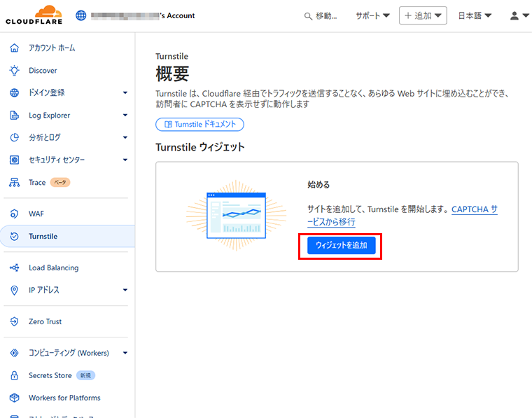Viewport: 532px width, 418px height.
Task: Open WAF in the sidebar
Action: 36,214
